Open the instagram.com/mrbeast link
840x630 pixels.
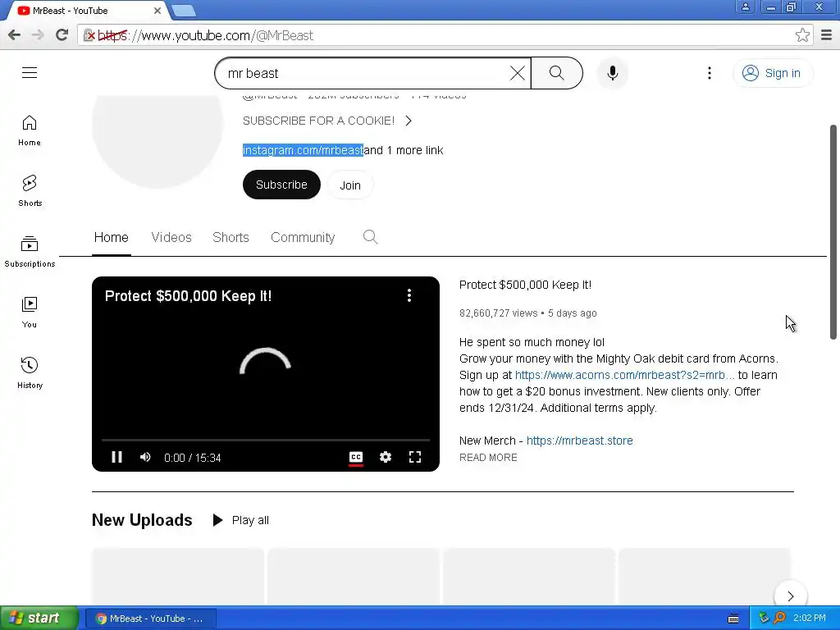304,151
